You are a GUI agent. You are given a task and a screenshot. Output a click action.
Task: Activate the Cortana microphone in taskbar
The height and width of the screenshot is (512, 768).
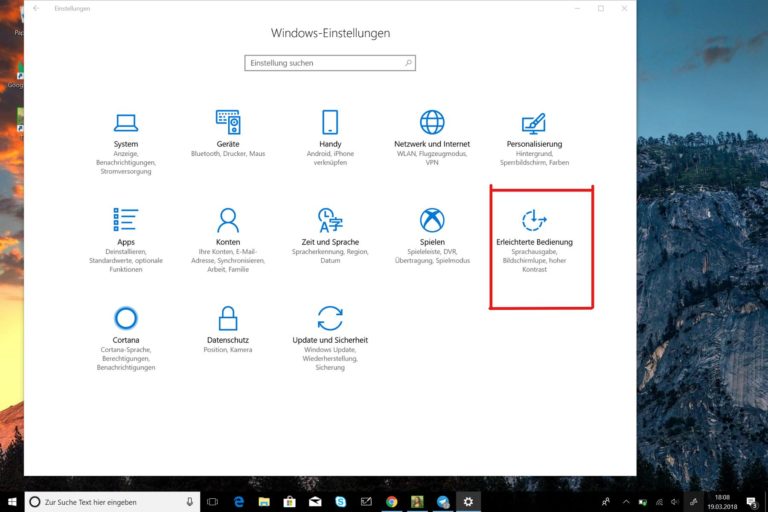190,502
